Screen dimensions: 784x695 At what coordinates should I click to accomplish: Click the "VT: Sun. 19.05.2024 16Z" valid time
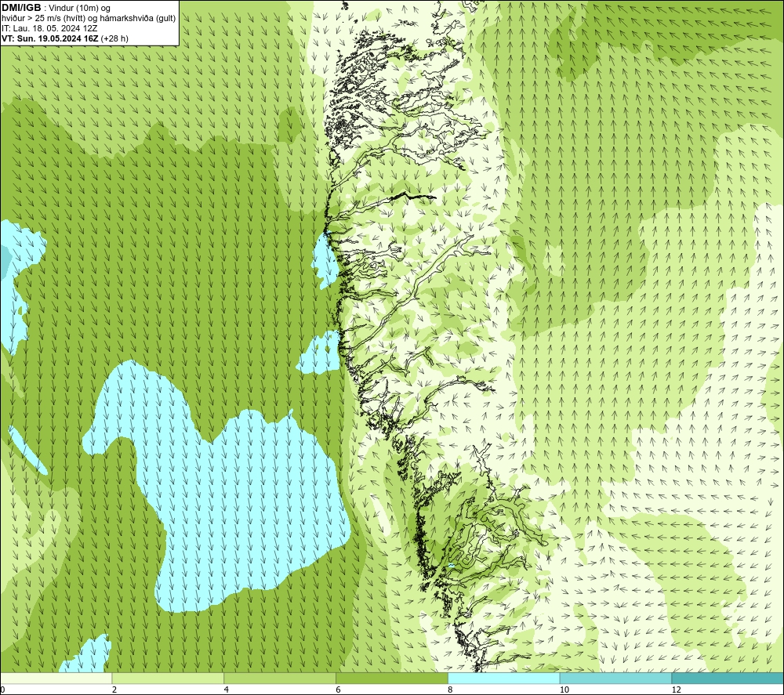50,38
